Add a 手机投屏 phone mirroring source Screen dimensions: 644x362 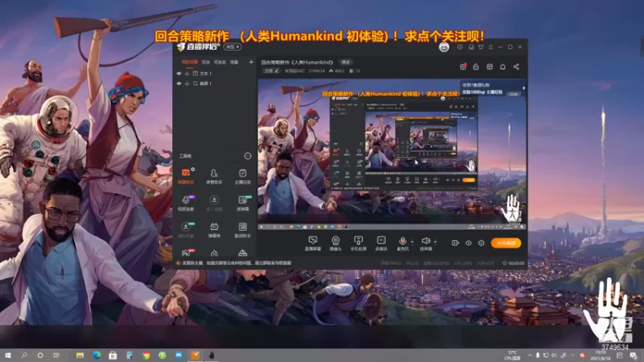[x=358, y=243]
